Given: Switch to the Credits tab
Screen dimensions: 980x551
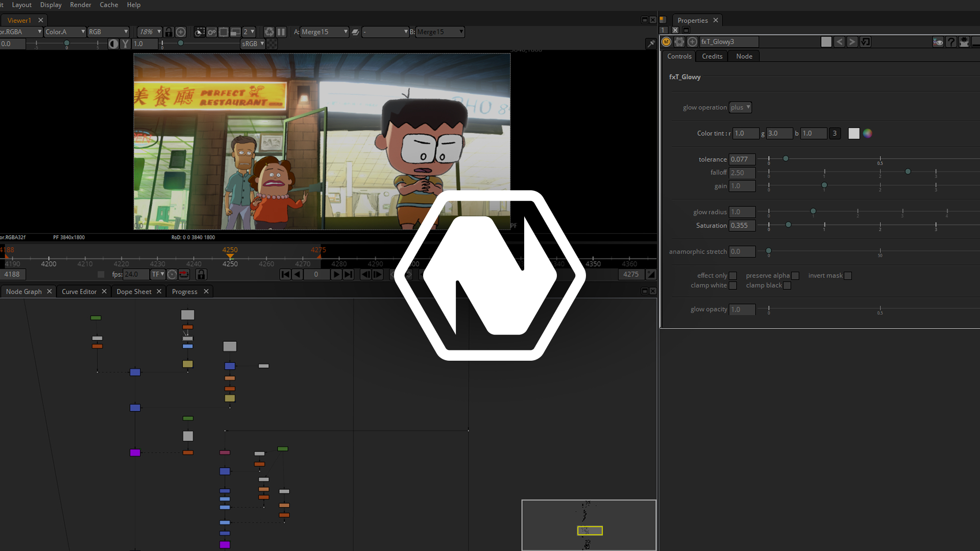Looking at the screenshot, I should [x=712, y=57].
